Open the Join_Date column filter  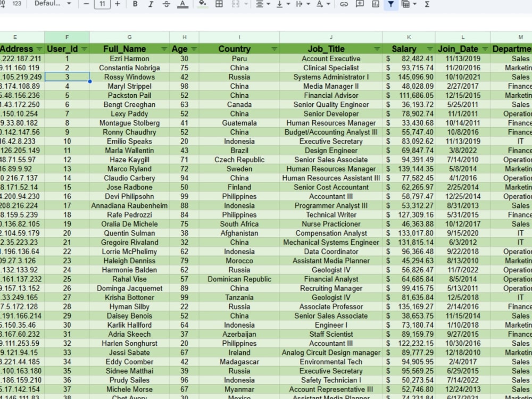click(485, 49)
